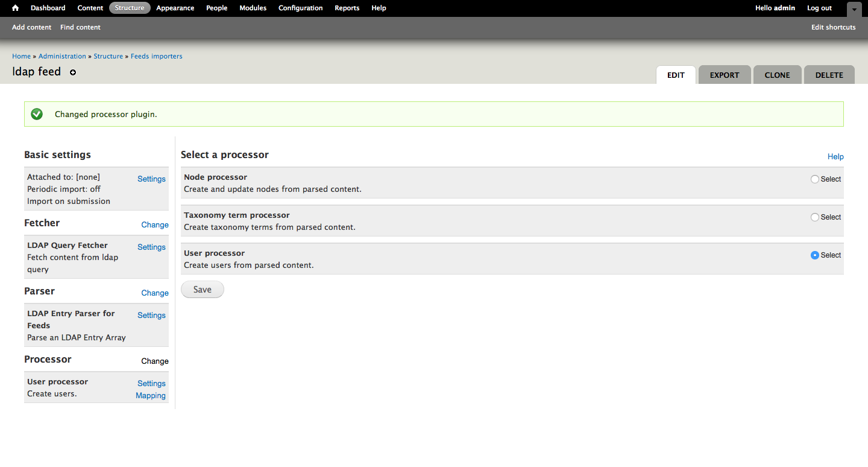Image resolution: width=868 pixels, height=467 pixels.
Task: Open the Modules menu
Action: [x=253, y=8]
